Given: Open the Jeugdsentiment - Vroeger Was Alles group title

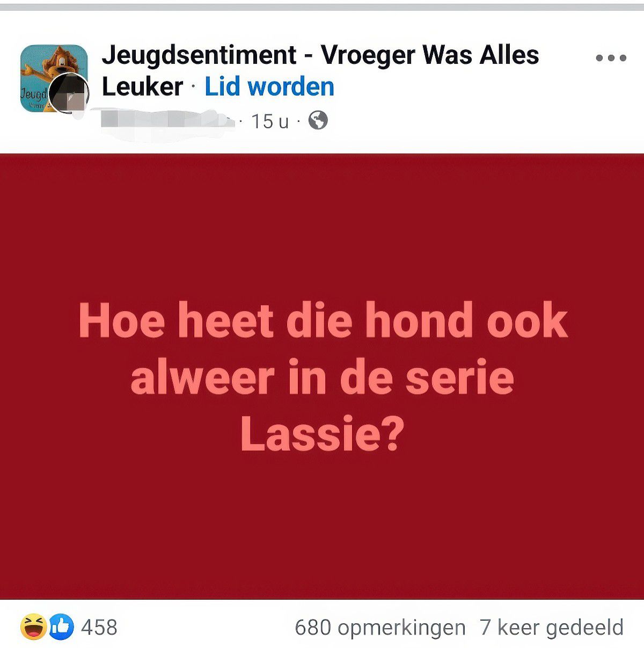Looking at the screenshot, I should pyautogui.click(x=320, y=55).
